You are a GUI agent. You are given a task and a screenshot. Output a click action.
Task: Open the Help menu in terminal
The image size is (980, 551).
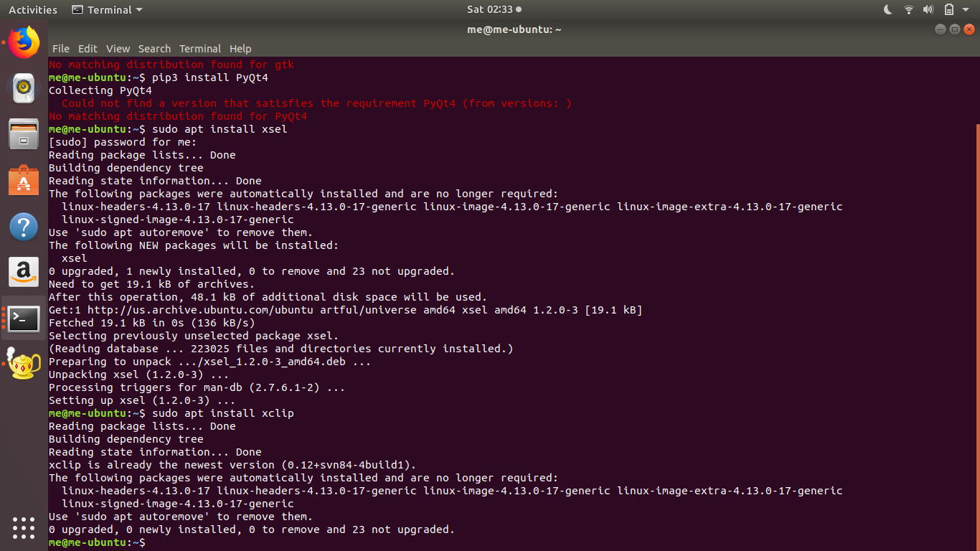240,49
